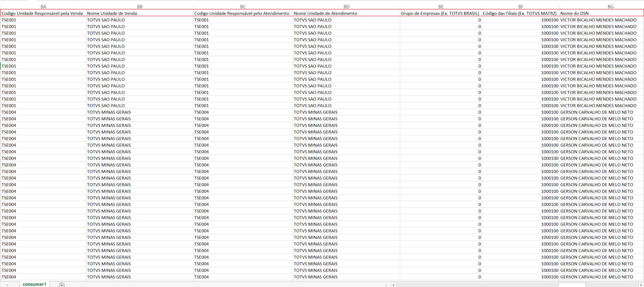
Task: Select the 'Nome do DSN' header cell
Action: pos(601,13)
